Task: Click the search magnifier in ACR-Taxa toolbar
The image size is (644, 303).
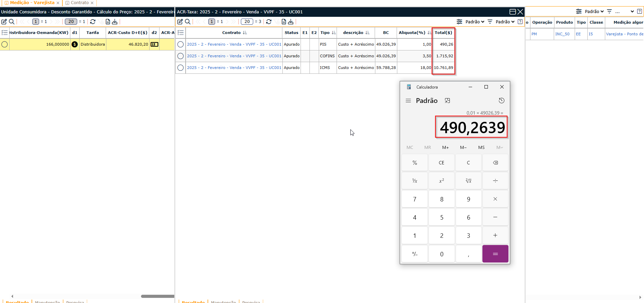Action: [188, 22]
